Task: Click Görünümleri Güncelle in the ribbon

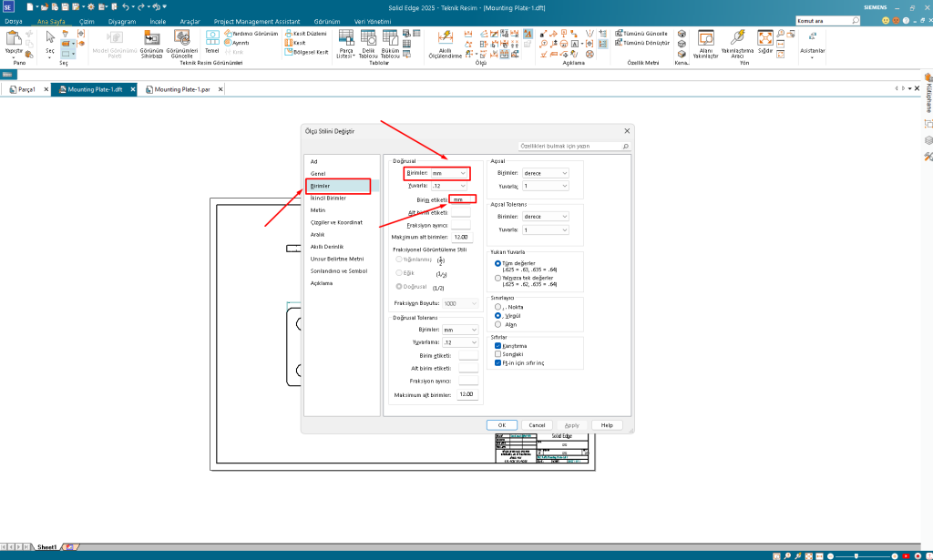Action: point(181,41)
